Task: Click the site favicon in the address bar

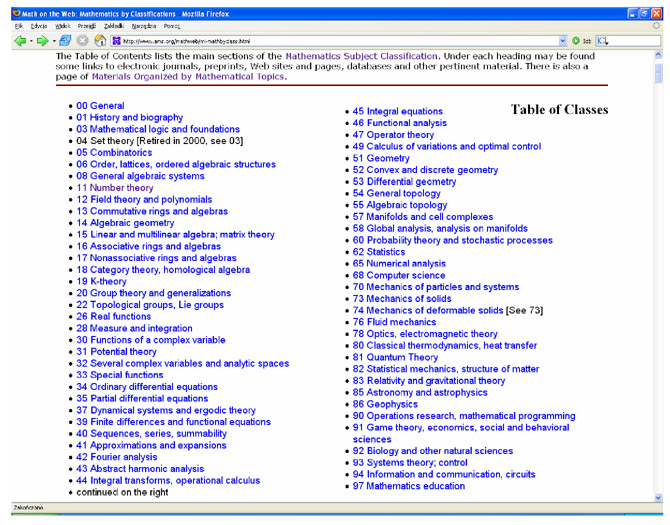Action: click(117, 41)
